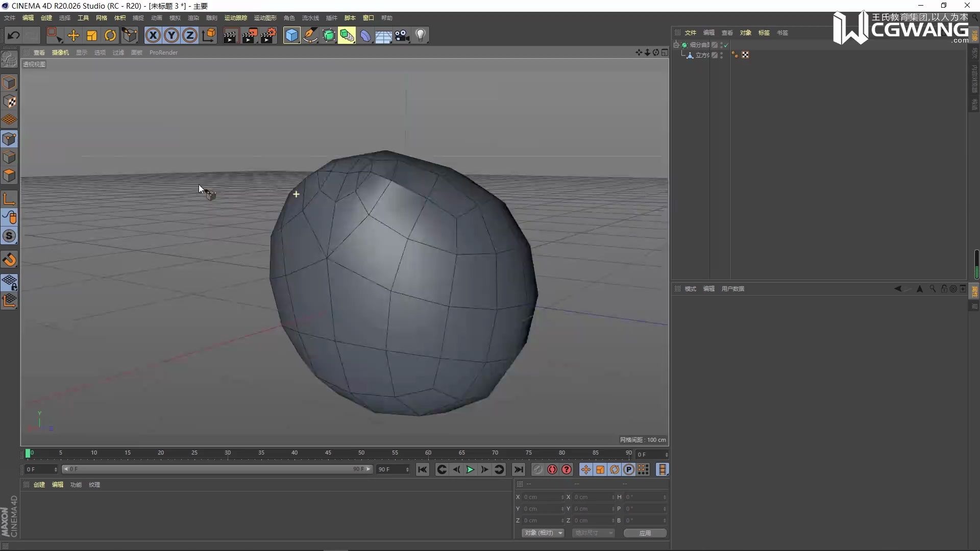Click frame 45 on the timeline
Image resolution: width=980 pixels, height=551 pixels.
pyautogui.click(x=328, y=453)
